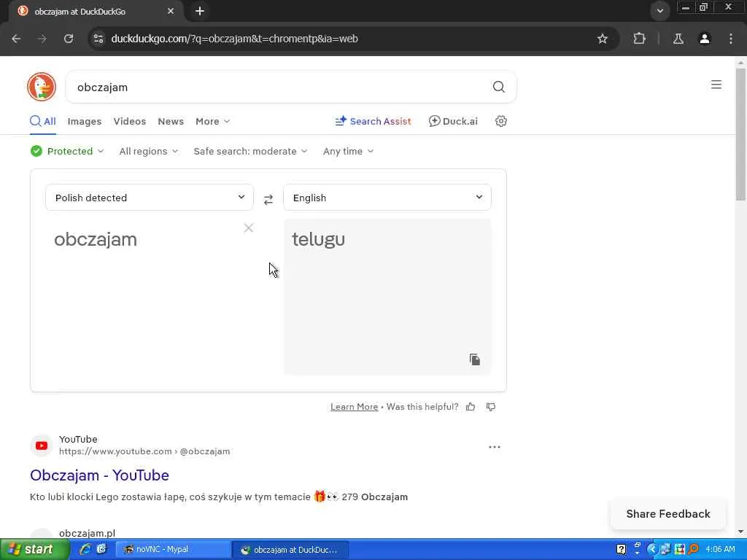
Task: Expand the Protected privacy dropdown
Action: click(x=67, y=151)
